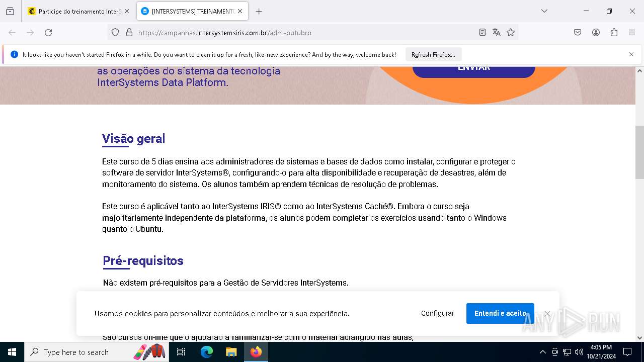This screenshot has width=644, height=362.
Task: Click Refresh Firefox button
Action: [433, 54]
